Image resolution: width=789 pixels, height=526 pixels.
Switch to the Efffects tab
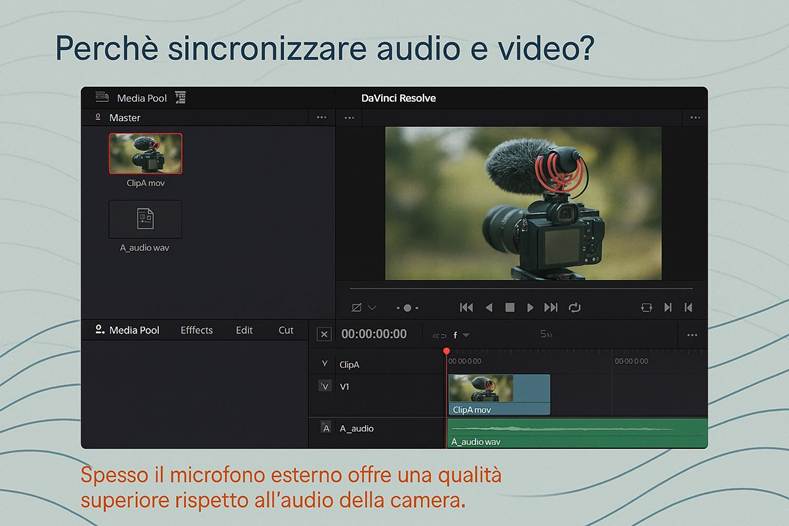(x=197, y=330)
